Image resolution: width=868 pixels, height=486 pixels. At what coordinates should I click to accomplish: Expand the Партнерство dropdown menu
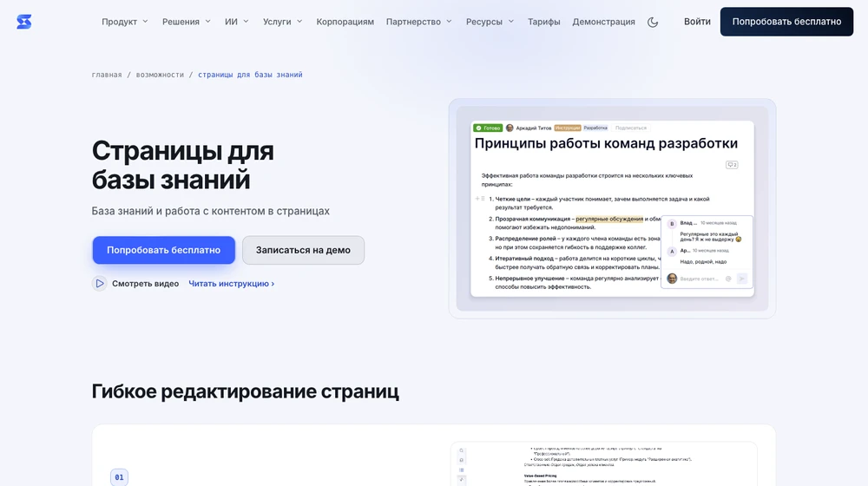418,22
